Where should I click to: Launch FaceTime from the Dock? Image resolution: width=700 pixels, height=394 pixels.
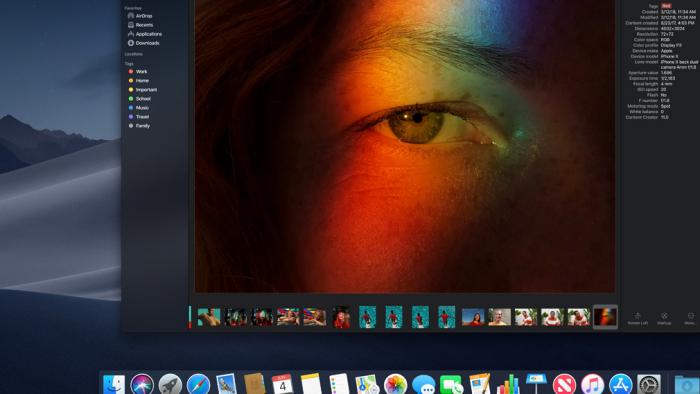pyautogui.click(x=451, y=385)
